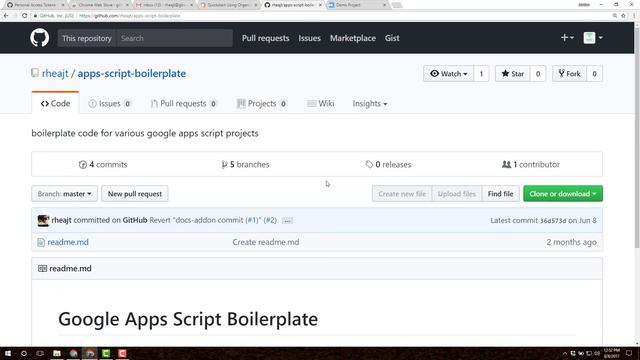Click the GitHub Search input field

pos(174,38)
